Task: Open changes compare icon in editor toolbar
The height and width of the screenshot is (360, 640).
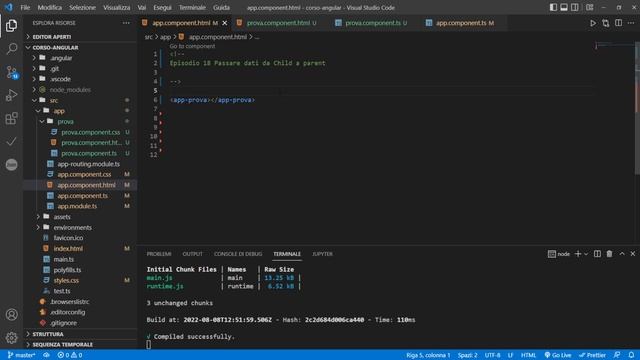Action: pyautogui.click(x=606, y=23)
